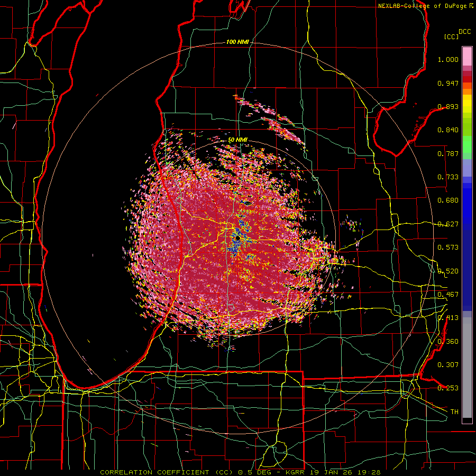This screenshot has height=476, width=476.
Task: Click the Correlation Coefficient caption at bottom
Action: [x=240, y=472]
